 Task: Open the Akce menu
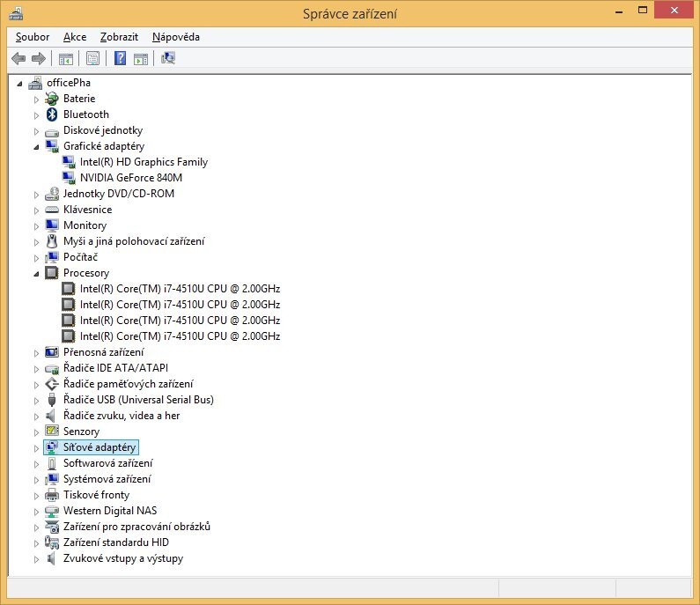click(x=75, y=37)
